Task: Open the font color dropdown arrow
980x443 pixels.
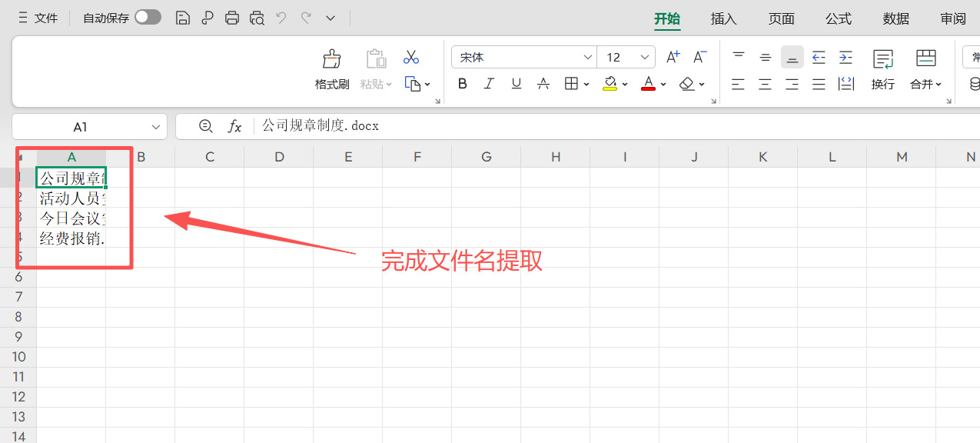Action: coord(663,84)
